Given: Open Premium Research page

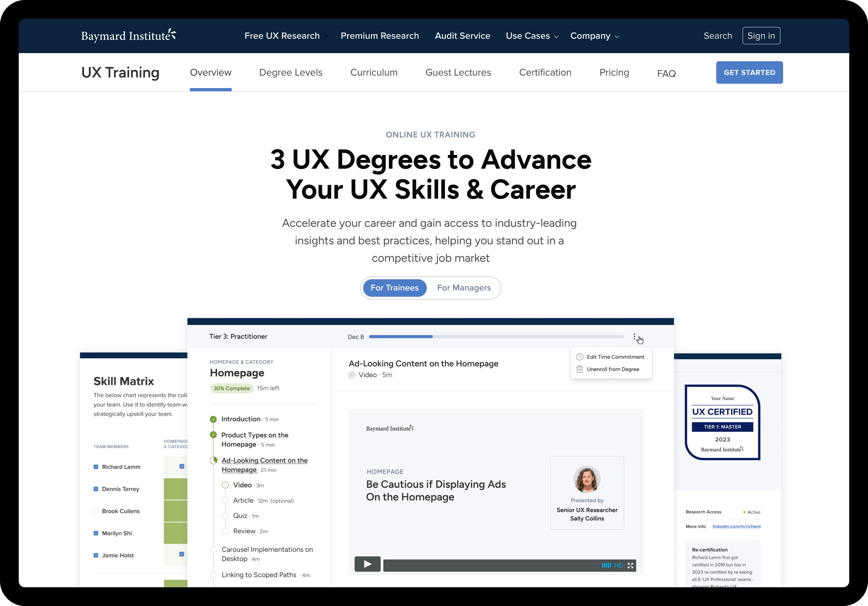Looking at the screenshot, I should click(380, 36).
